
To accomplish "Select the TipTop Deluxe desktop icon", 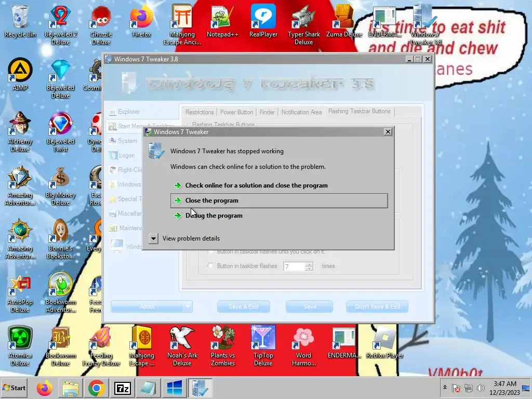I will [263, 347].
